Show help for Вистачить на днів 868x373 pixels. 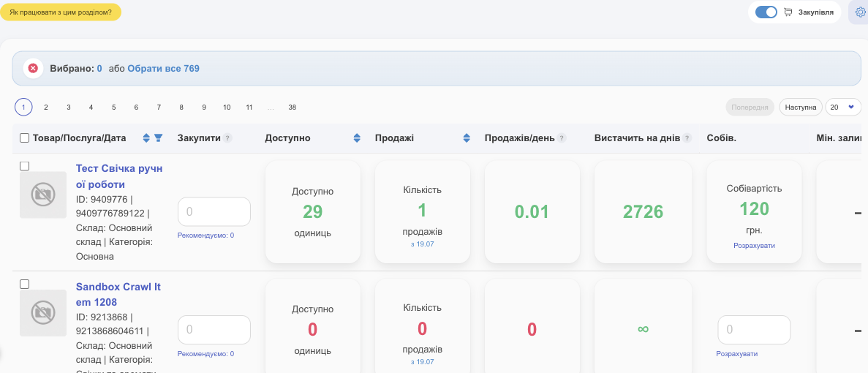(x=687, y=138)
